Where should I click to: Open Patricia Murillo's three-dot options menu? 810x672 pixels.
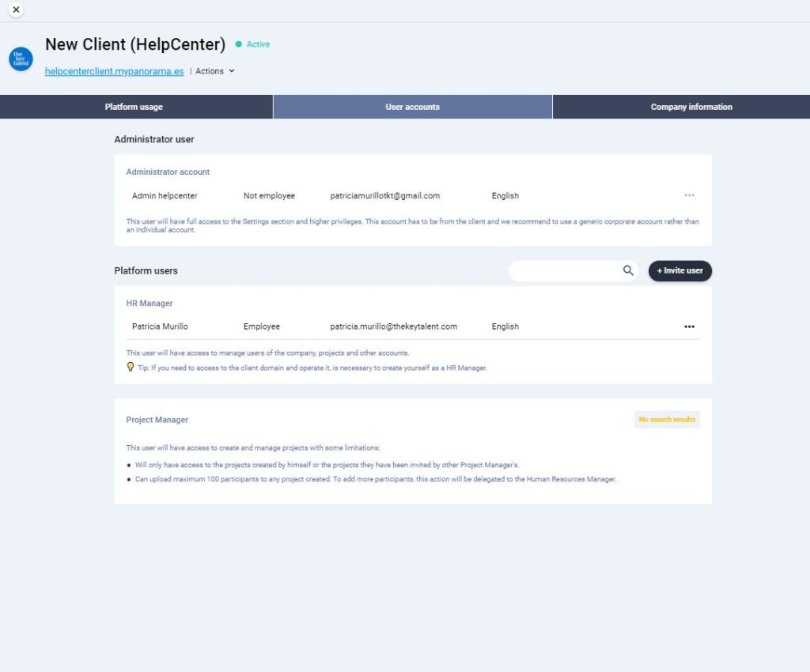click(689, 327)
